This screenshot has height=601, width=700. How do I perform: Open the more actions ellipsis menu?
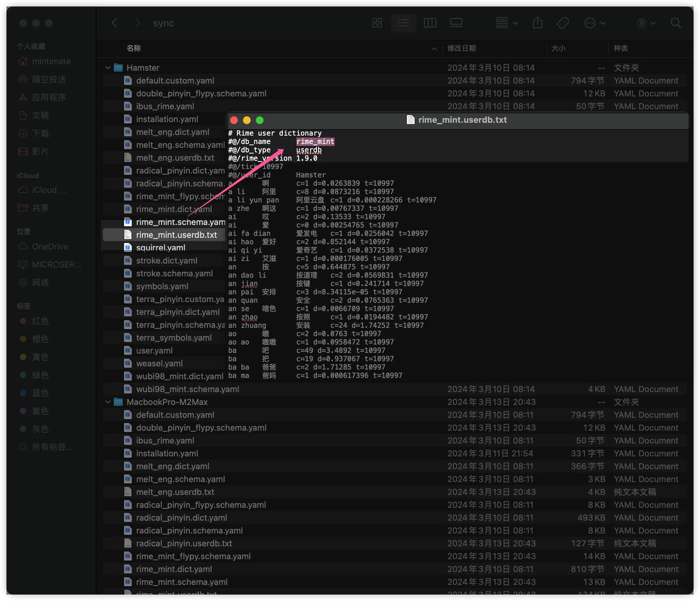tap(595, 23)
